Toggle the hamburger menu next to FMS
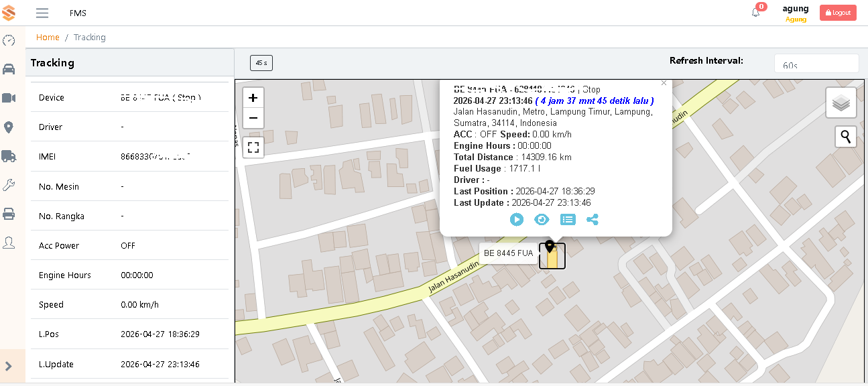Image resolution: width=868 pixels, height=386 pixels. pyautogui.click(x=42, y=13)
